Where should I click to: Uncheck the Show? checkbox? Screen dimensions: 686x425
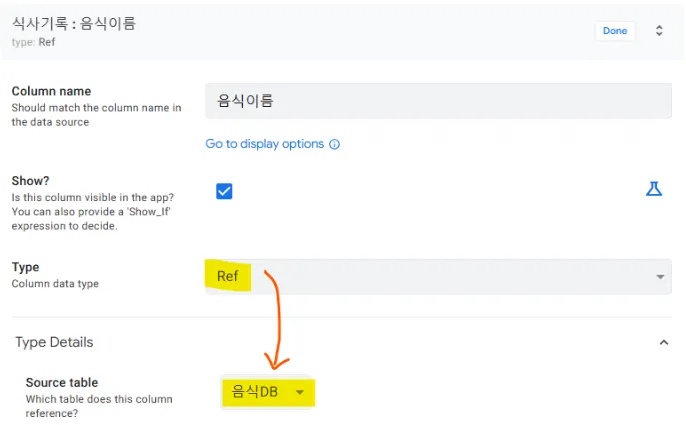coord(225,191)
